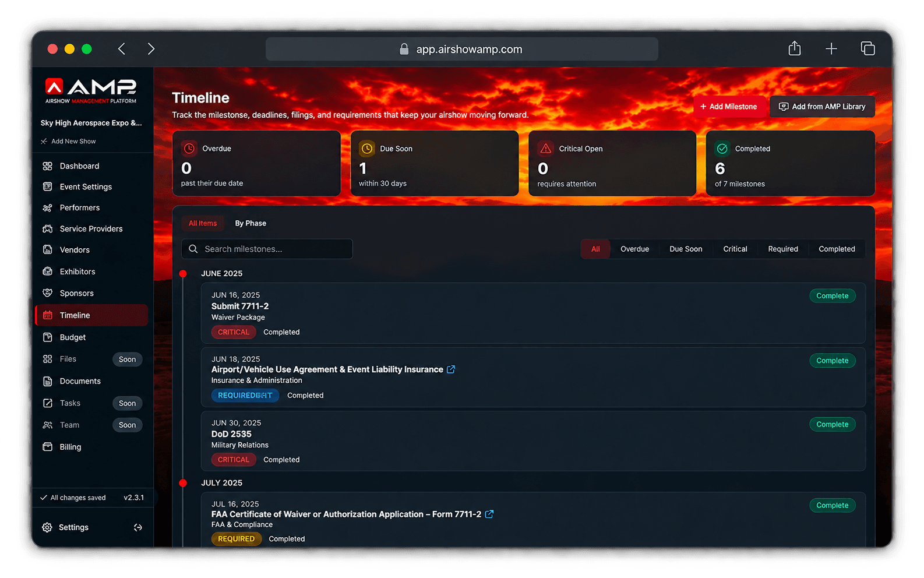This screenshot has height=578, width=924.
Task: Open a new browser tab with plus icon
Action: (831, 49)
